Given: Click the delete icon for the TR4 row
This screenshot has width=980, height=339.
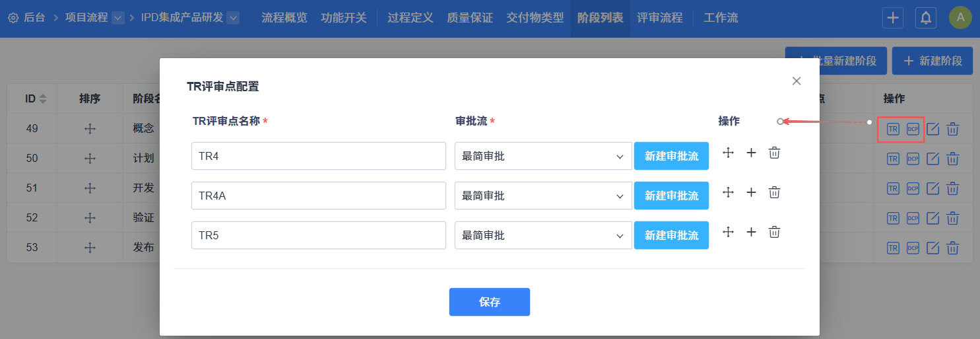Looking at the screenshot, I should (775, 153).
